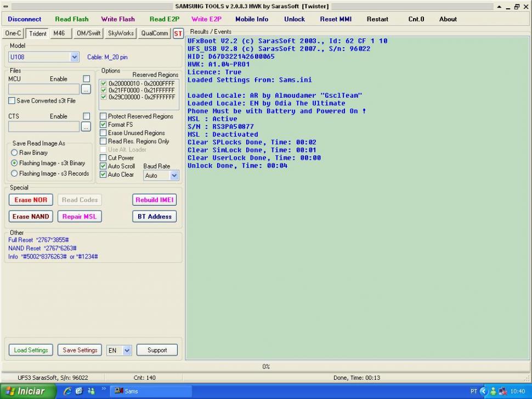Click Cnt.0 in top menu
This screenshot has width=532, height=399.
pyautogui.click(x=416, y=19)
